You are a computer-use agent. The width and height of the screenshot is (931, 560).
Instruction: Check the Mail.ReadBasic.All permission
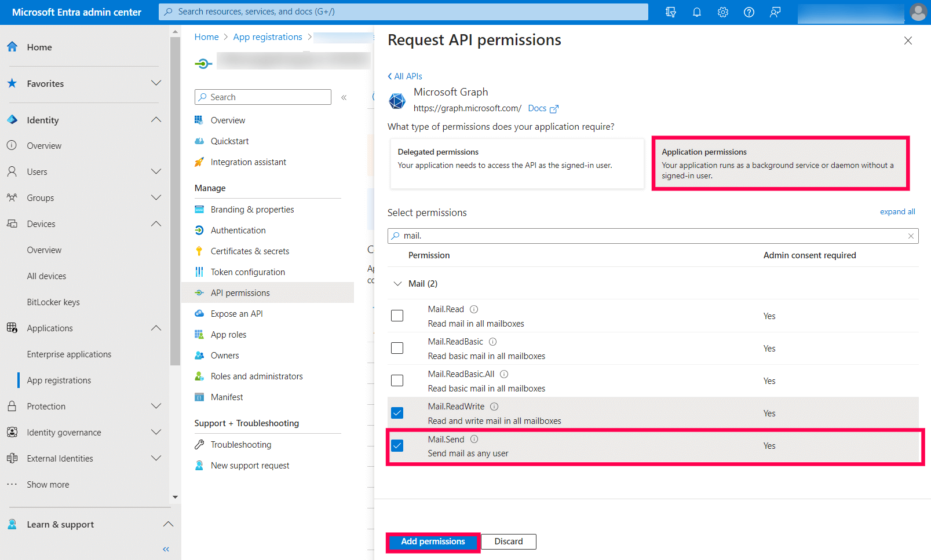(x=397, y=380)
